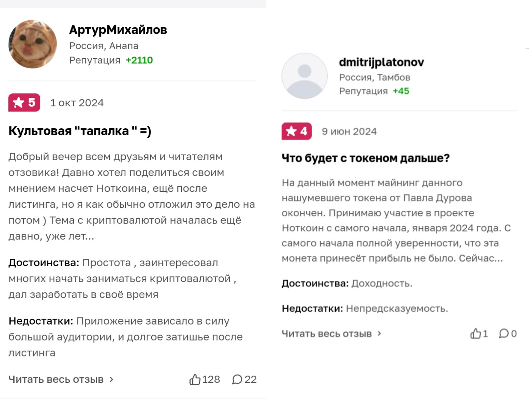This screenshot has height=399, width=532.
Task: Click reputation score +45
Action: pyautogui.click(x=401, y=91)
